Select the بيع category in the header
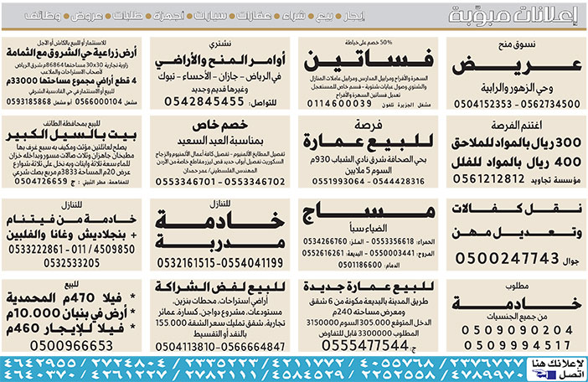Viewport: 588px width, 382px height. click(x=325, y=16)
